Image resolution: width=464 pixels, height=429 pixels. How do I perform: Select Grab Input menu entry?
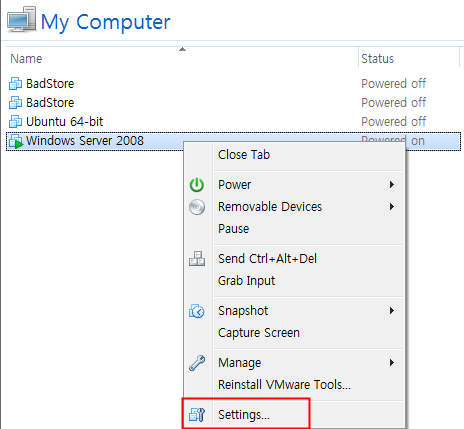pyautogui.click(x=246, y=281)
